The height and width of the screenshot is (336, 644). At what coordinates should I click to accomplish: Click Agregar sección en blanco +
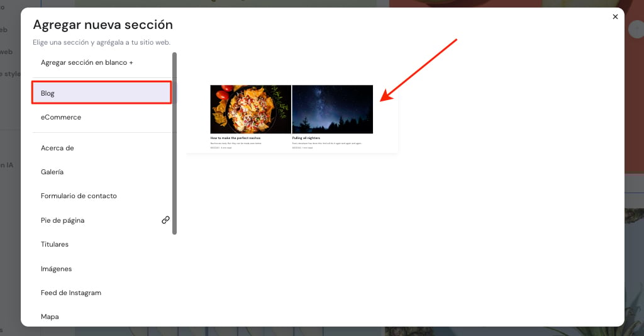pos(87,63)
